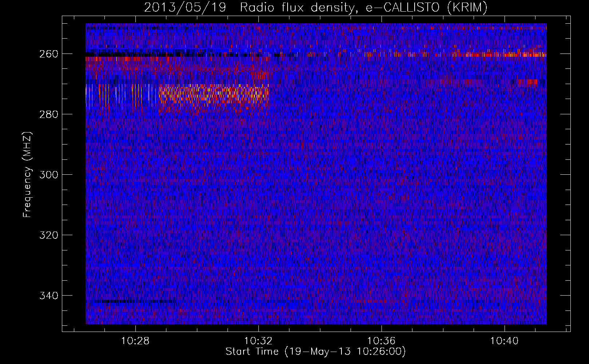Click the 300 frequency tick label
The width and height of the screenshot is (589, 364).
(x=49, y=175)
